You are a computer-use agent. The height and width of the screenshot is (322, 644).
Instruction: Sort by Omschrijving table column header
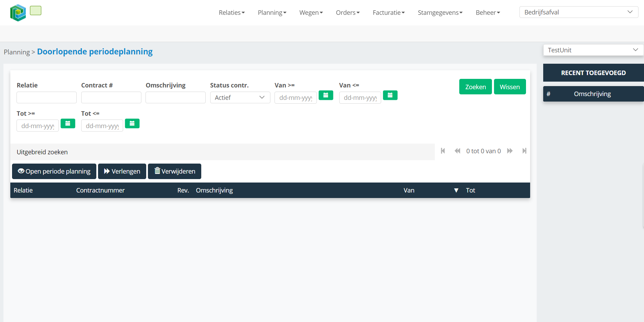click(214, 190)
